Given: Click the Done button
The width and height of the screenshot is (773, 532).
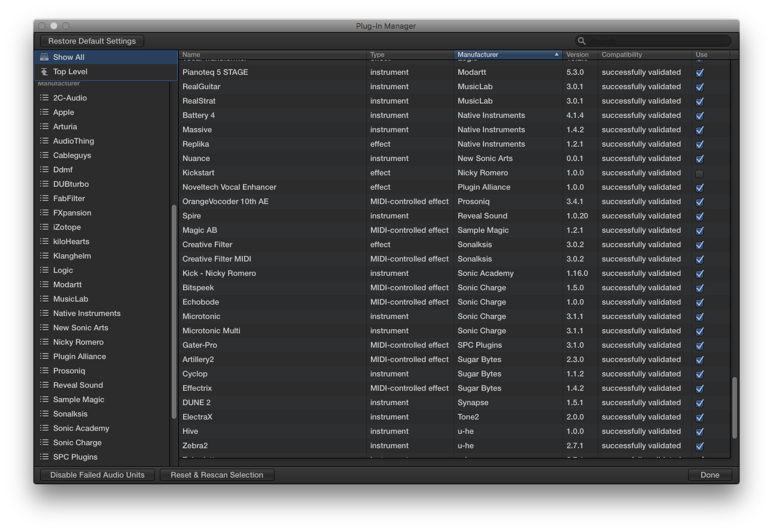Looking at the screenshot, I should coord(710,475).
